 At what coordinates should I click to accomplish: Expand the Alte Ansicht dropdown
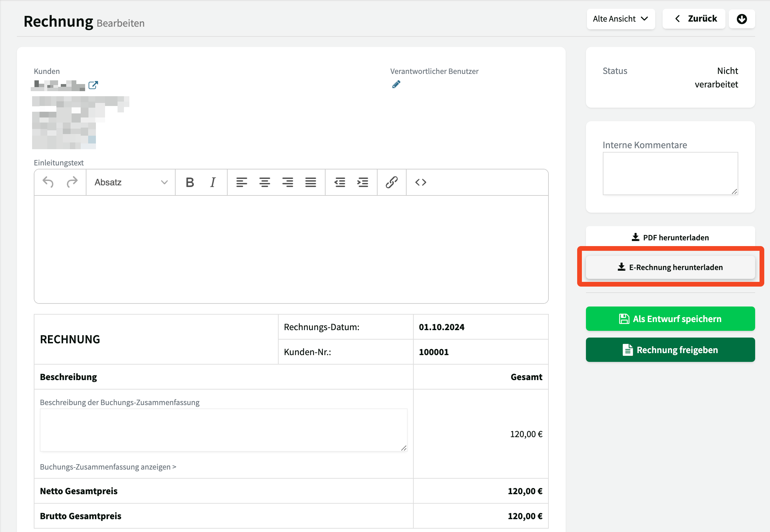point(620,19)
